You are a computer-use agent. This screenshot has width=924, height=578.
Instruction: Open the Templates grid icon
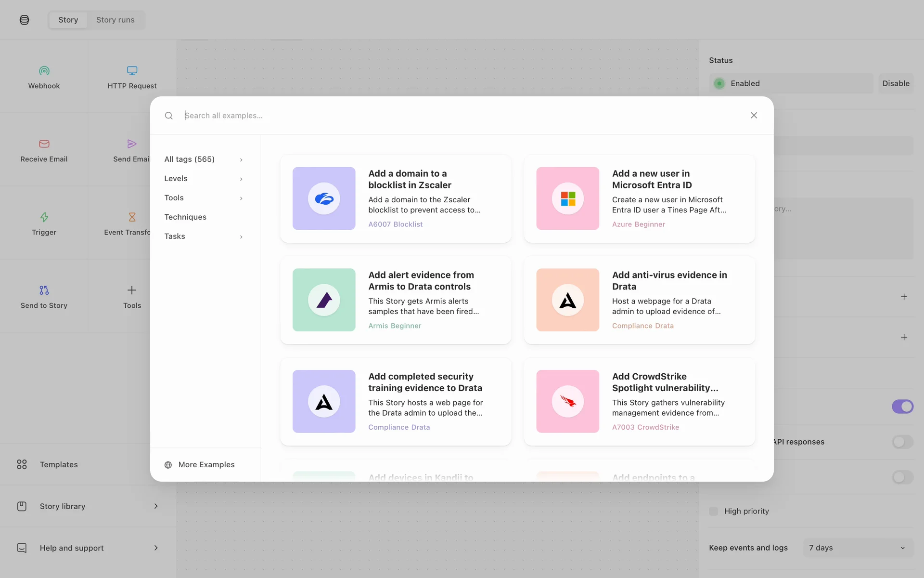point(22,464)
